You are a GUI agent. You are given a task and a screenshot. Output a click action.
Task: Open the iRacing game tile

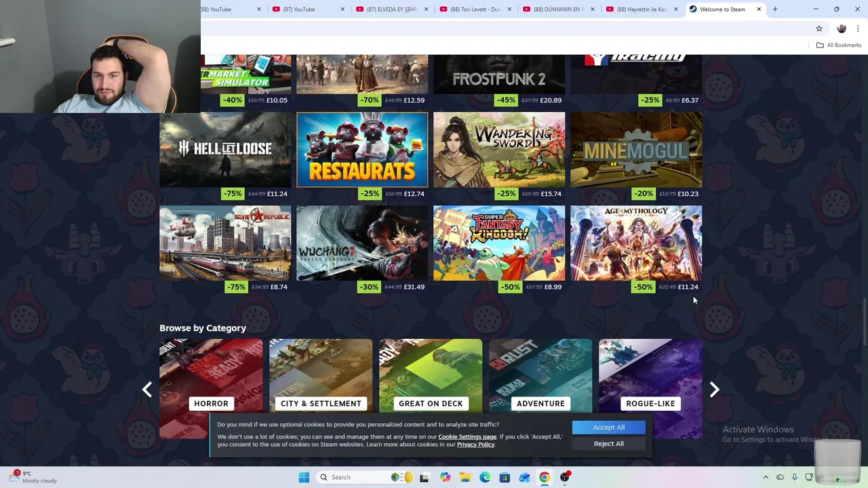(636, 74)
